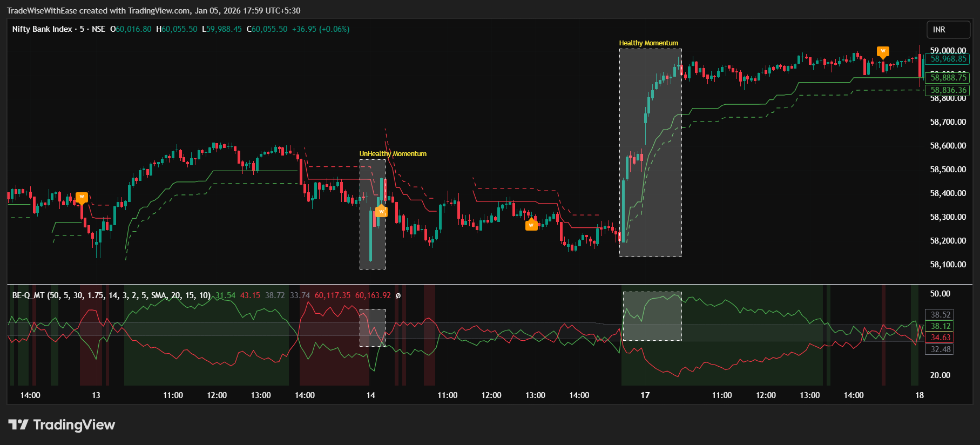Select the highlighted box in indicator pane under Healthy Momentum
Screen dimensions: 980x445
pyautogui.click(x=652, y=316)
